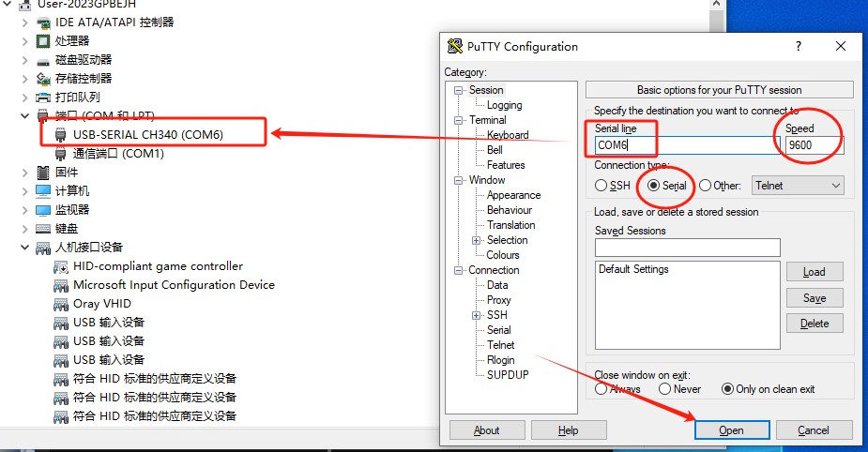Collapse the Connection tree node
The width and height of the screenshot is (868, 452).
[x=458, y=270]
